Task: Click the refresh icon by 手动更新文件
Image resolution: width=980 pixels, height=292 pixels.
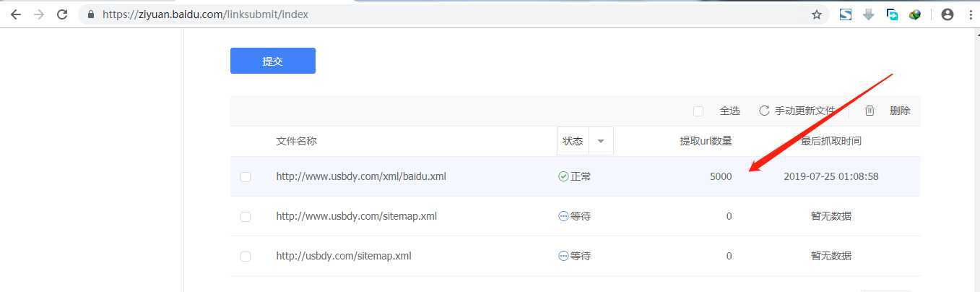Action: coord(764,111)
